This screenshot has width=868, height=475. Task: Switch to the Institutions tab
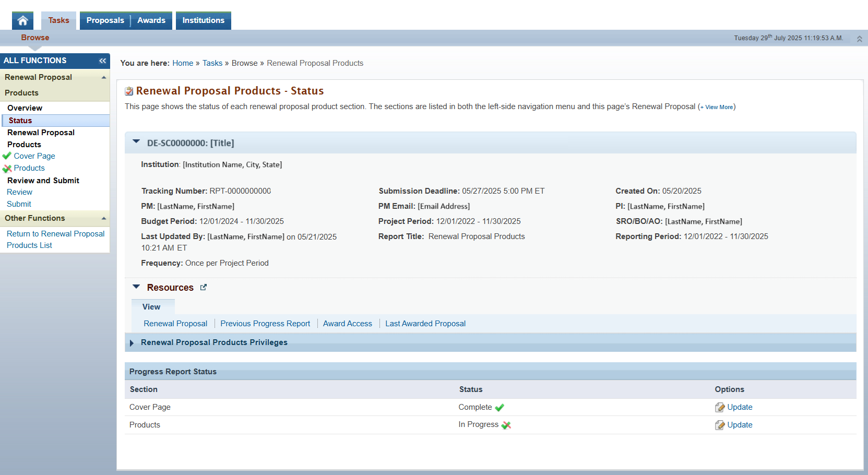203,20
